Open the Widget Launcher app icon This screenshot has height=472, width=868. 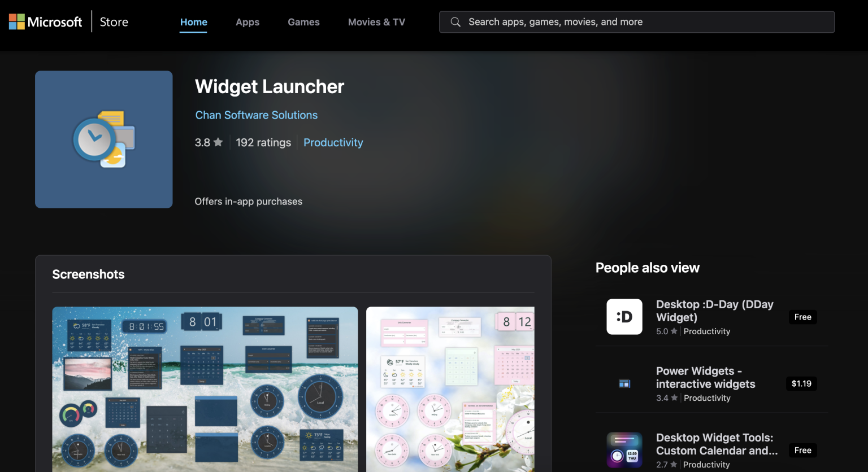pos(104,139)
